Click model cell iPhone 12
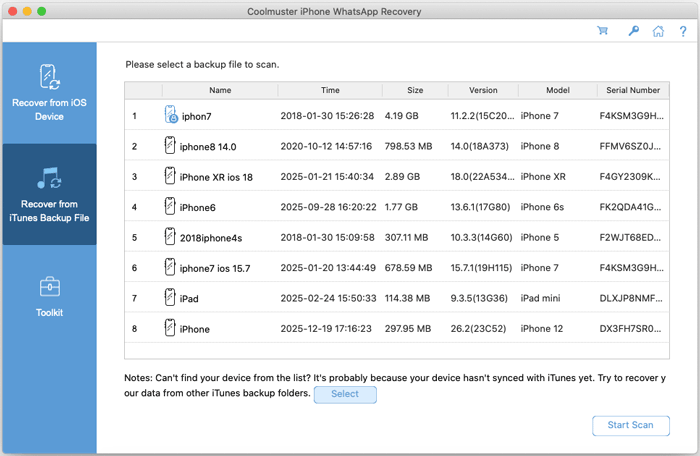The width and height of the screenshot is (700, 456). 542,328
